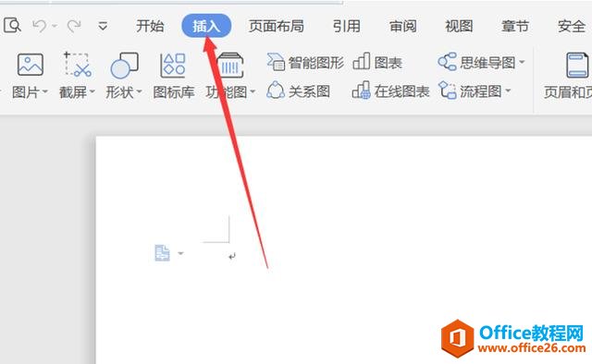592x364 pixels.
Task: Insert a 图表 chart
Action: (x=376, y=62)
